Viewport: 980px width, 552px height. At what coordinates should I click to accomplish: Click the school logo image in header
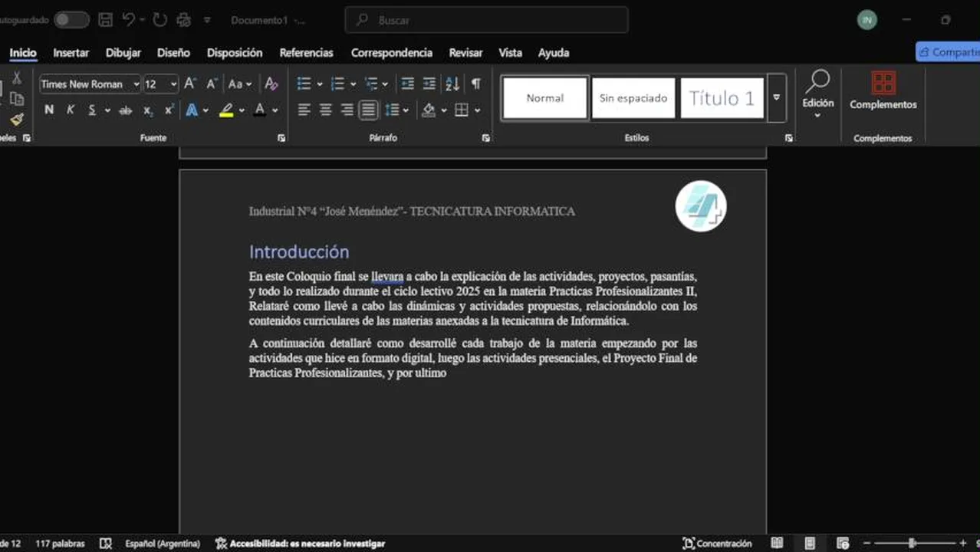click(701, 205)
